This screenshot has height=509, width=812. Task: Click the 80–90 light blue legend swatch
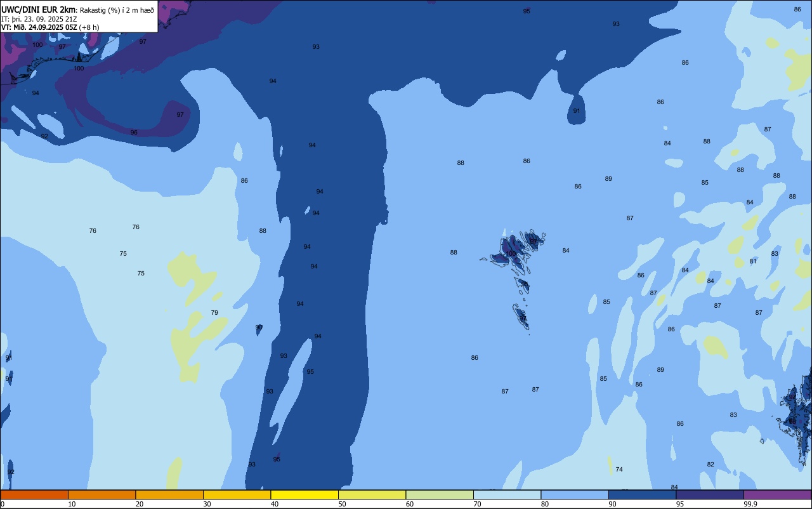point(575,494)
